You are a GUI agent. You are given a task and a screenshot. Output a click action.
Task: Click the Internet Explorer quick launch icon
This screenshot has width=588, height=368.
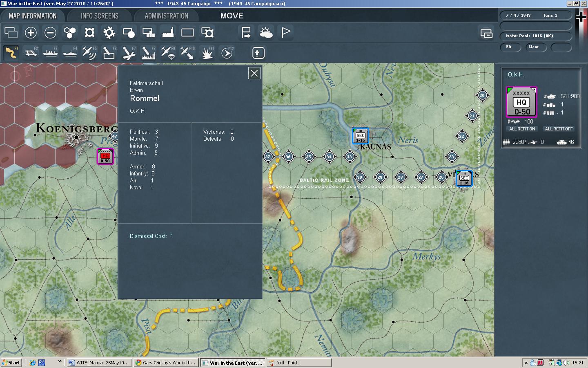point(33,363)
